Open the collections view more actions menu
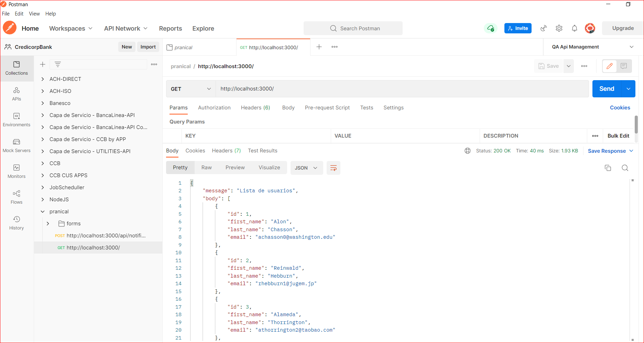This screenshot has width=644, height=343. click(154, 64)
